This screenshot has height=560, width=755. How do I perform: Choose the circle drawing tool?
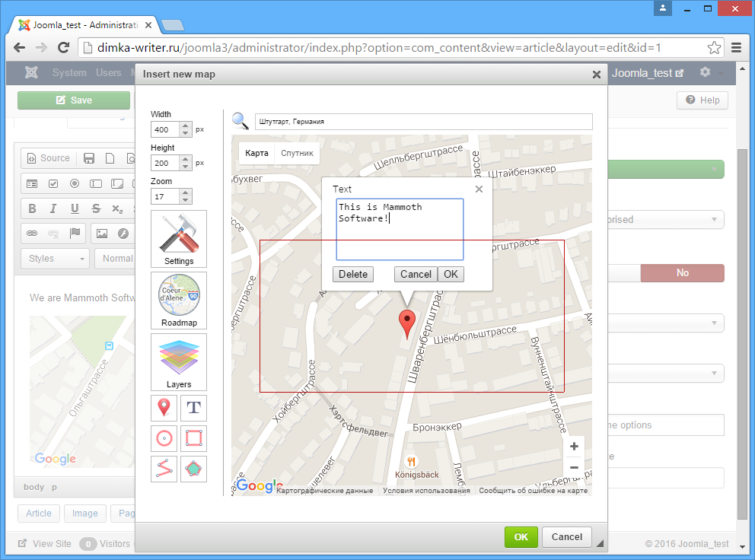click(164, 438)
